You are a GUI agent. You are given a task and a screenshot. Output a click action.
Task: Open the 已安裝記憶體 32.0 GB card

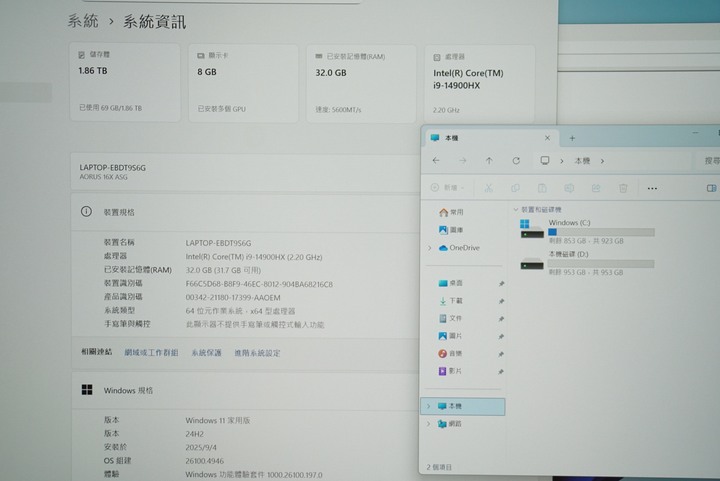click(361, 84)
